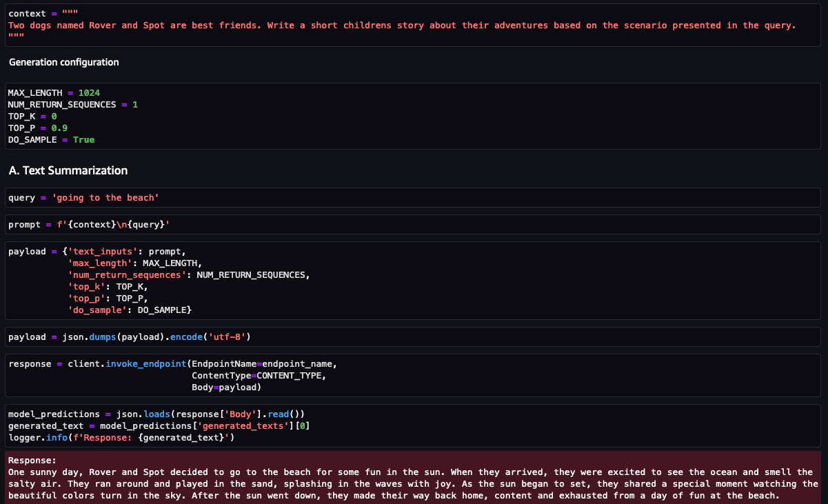Click the generated_text assignment line
This screenshot has height=504, width=828.
[159, 426]
